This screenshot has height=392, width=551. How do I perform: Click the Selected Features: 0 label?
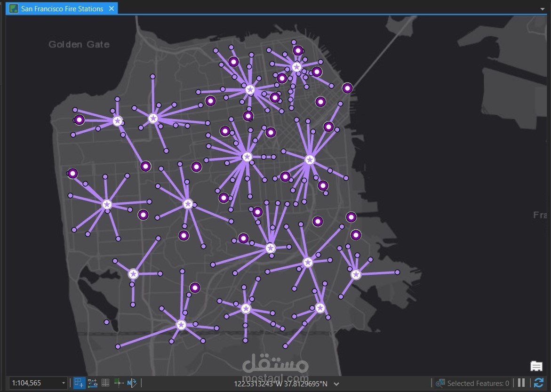coord(478,383)
